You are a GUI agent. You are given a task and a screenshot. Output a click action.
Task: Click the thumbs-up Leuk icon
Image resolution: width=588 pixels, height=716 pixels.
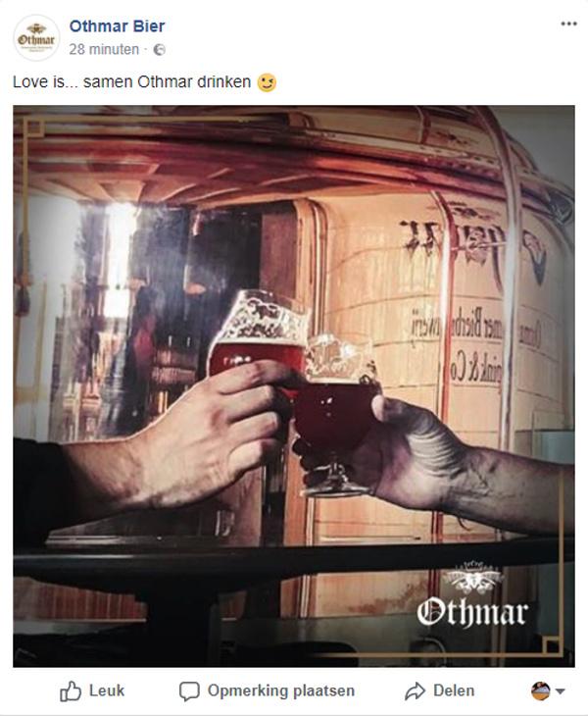(71, 690)
